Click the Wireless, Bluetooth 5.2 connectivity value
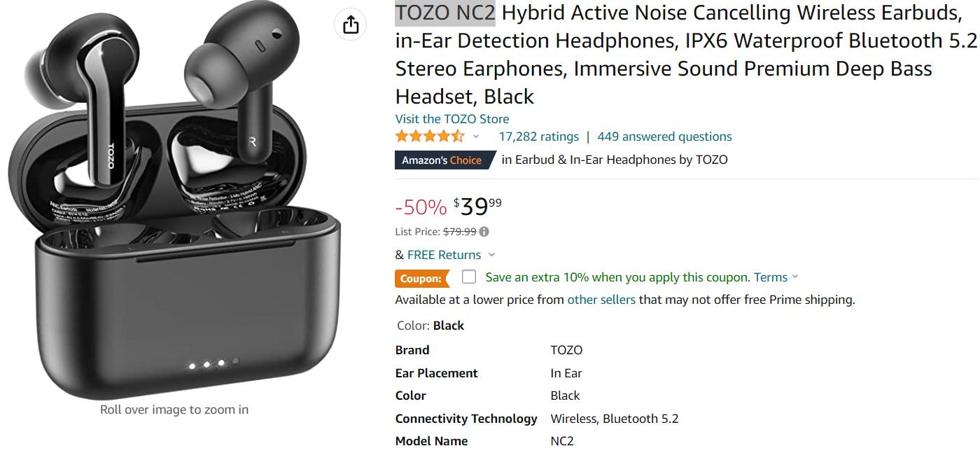This screenshot has height=453, width=980. (x=615, y=419)
